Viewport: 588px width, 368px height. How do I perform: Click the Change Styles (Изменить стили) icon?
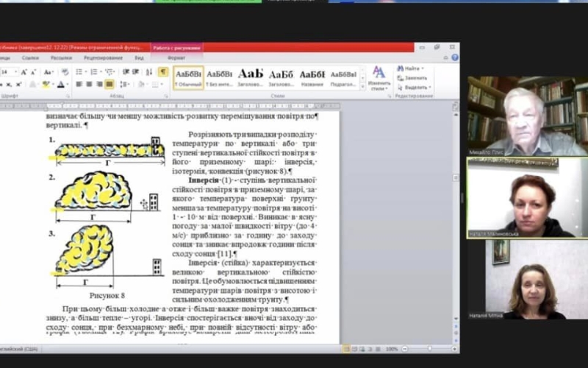coord(379,76)
